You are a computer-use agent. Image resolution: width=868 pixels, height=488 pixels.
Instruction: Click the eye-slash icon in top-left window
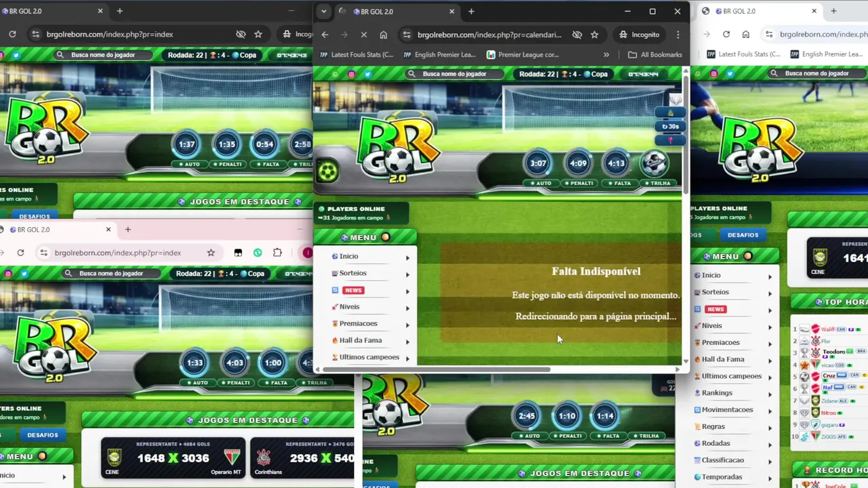click(240, 34)
